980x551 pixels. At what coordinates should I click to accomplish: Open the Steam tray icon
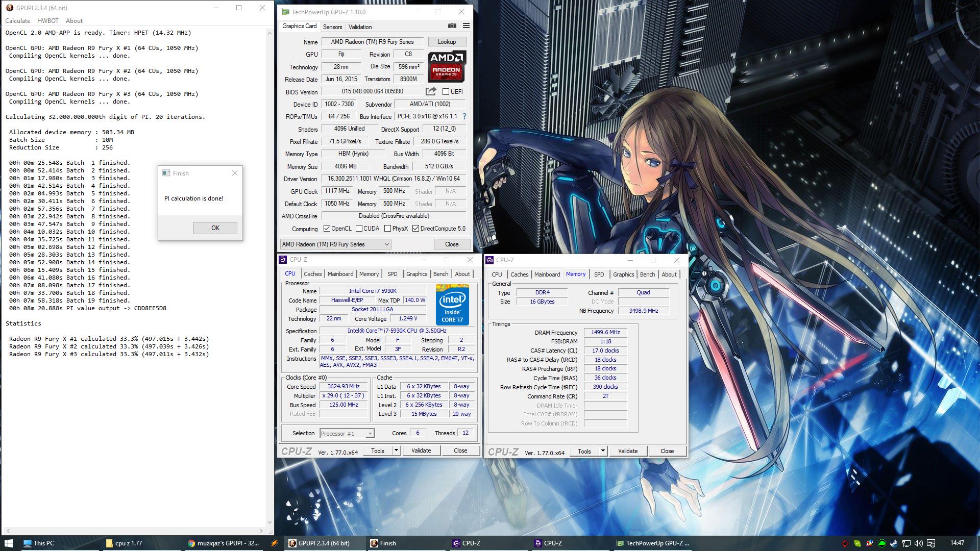point(894,543)
